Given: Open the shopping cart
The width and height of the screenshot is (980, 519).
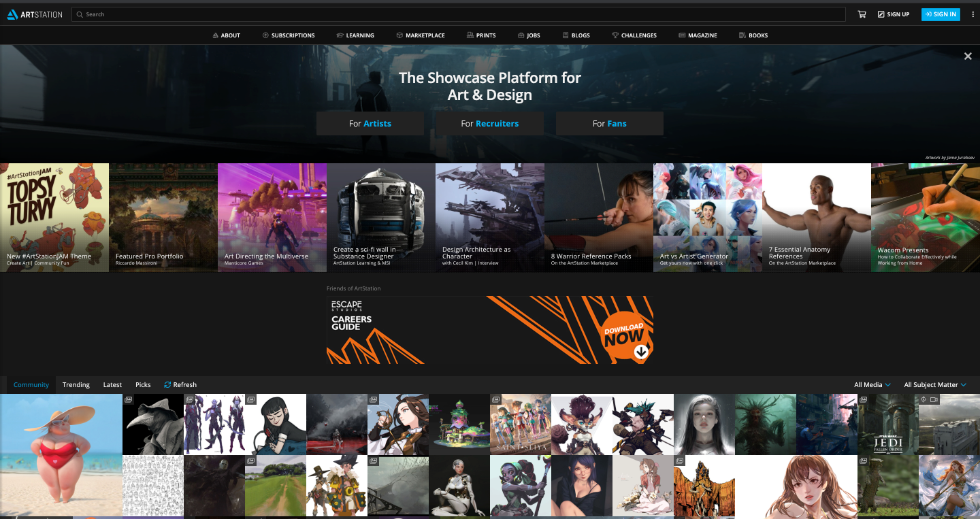Looking at the screenshot, I should click(862, 14).
